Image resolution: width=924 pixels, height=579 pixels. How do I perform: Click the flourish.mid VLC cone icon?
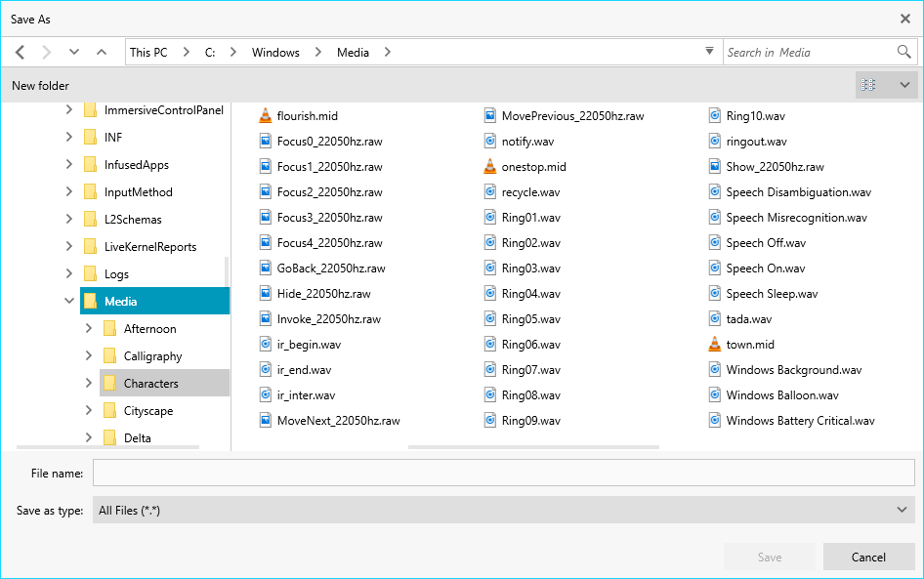266,115
